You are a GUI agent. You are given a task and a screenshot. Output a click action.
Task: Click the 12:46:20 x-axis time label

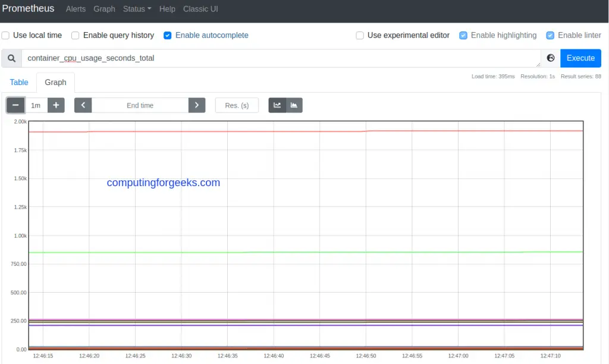pyautogui.click(x=89, y=356)
